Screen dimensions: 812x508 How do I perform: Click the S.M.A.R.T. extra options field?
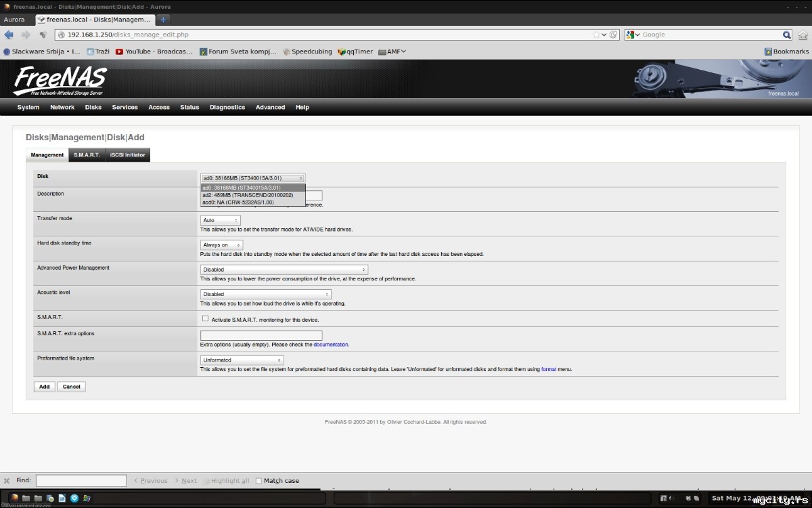pos(261,335)
